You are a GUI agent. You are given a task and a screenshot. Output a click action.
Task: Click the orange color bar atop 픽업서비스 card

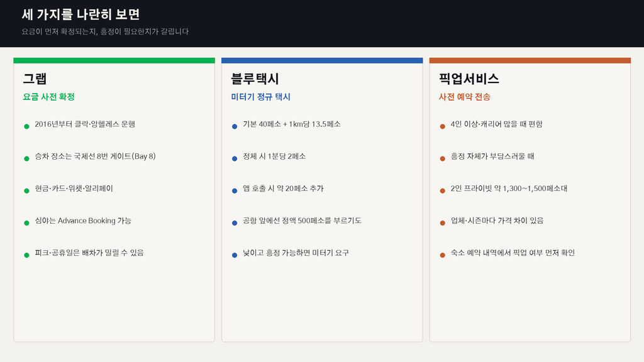click(x=530, y=60)
